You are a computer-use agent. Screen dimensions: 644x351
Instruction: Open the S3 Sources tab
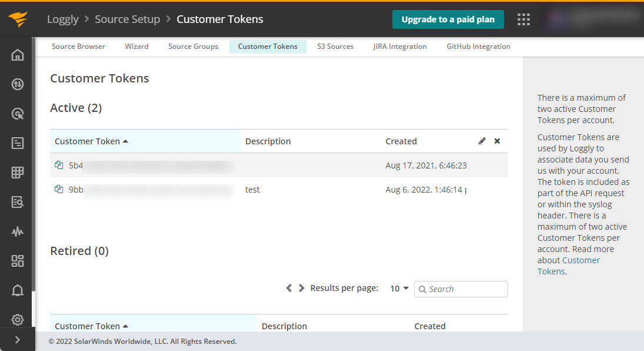click(335, 47)
